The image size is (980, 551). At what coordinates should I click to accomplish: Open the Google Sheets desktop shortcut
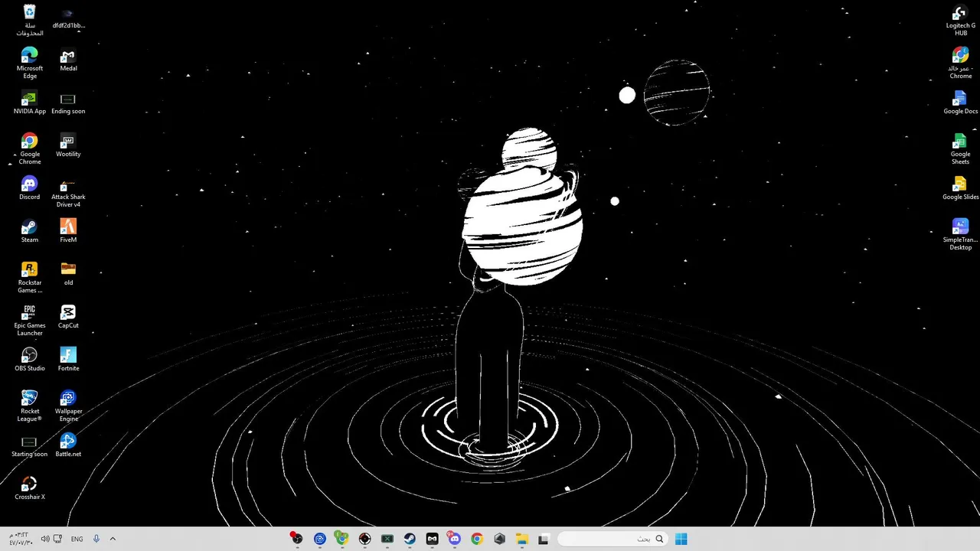pos(960,149)
